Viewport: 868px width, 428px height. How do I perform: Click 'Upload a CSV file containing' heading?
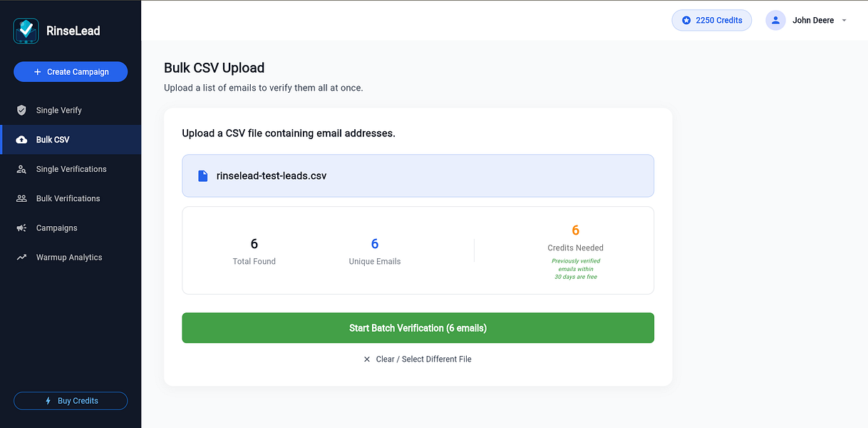point(289,133)
